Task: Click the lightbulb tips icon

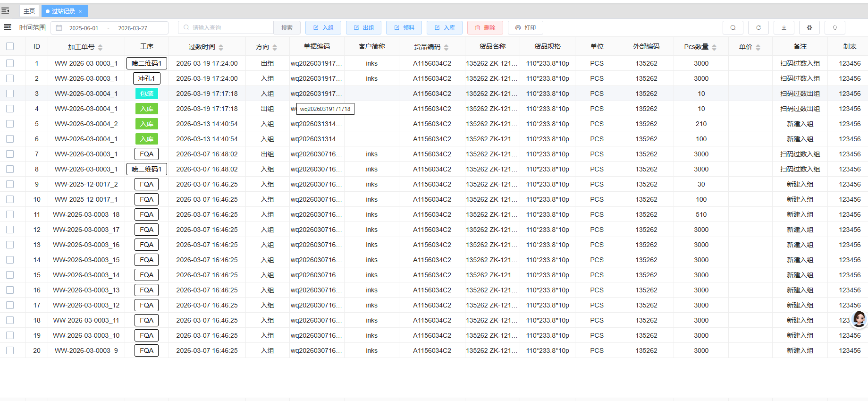Action: [x=834, y=28]
